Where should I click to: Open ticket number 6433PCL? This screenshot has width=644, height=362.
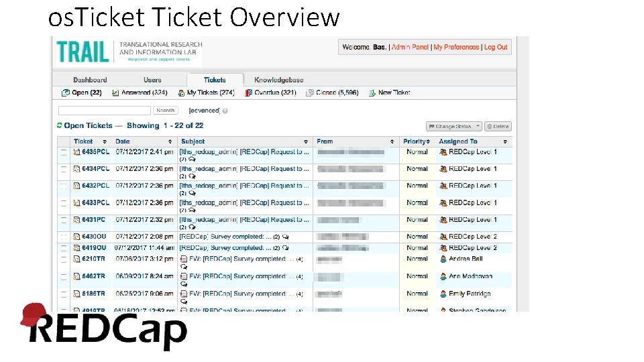[x=96, y=202]
